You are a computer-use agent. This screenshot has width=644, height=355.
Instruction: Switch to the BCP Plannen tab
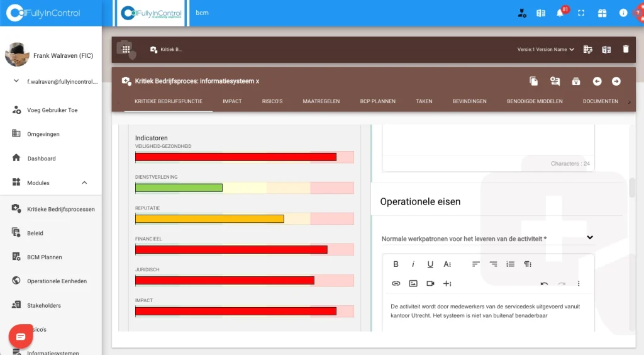coord(378,101)
